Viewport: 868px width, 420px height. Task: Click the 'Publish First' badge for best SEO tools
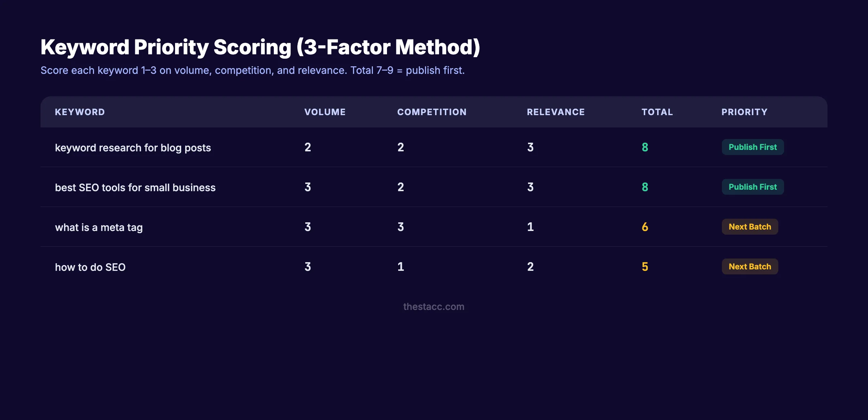[x=753, y=187]
